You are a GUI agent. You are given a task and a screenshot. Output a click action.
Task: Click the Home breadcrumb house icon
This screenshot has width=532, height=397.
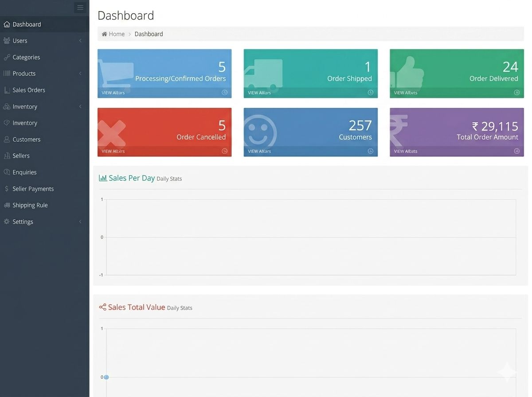click(104, 34)
